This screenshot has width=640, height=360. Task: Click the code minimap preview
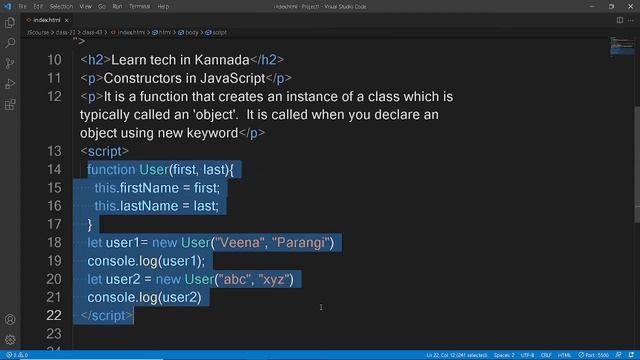tap(622, 46)
